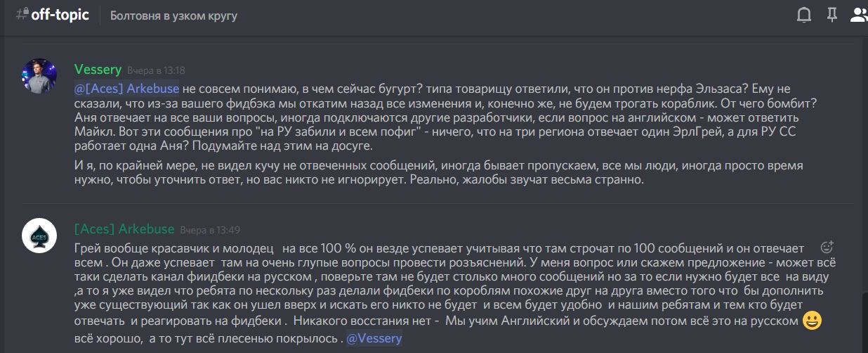Viewport: 868px width, 353px height.
Task: Click the @Vessery mention at message end
Action: pyautogui.click(x=375, y=338)
